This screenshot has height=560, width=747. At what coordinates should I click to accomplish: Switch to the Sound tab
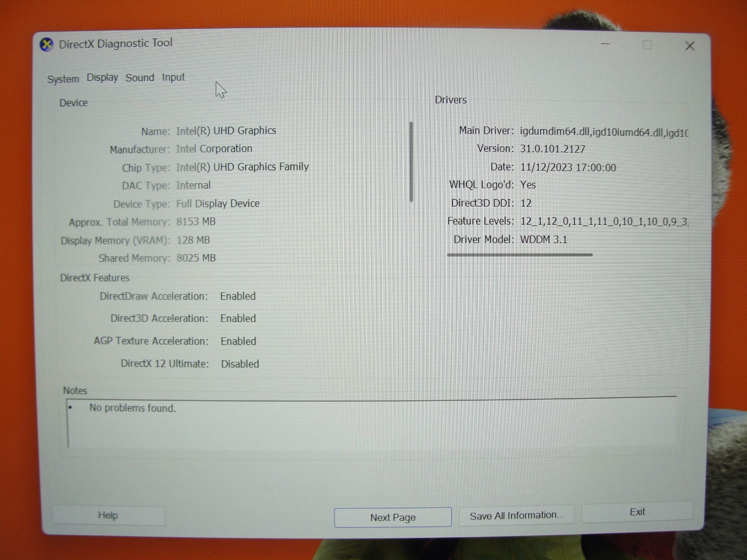click(x=140, y=77)
